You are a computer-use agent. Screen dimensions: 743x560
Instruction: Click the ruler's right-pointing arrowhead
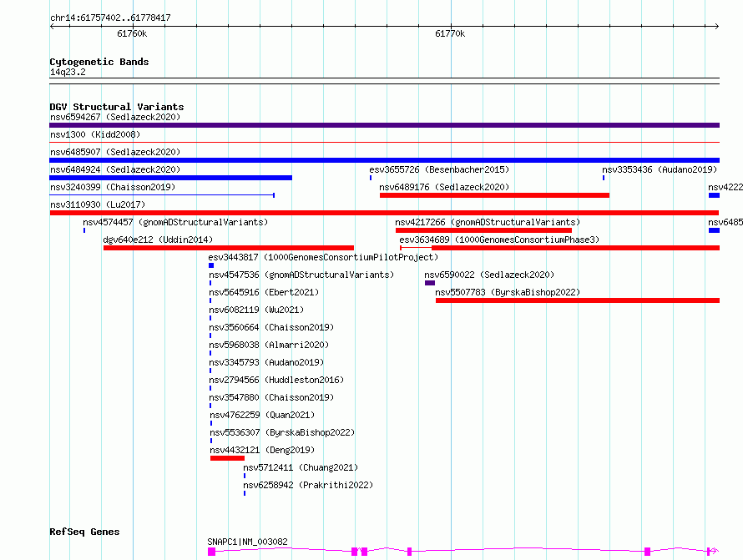click(x=716, y=26)
